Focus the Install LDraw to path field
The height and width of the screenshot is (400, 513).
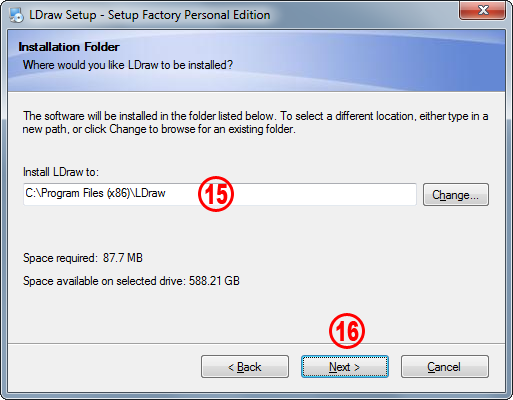coord(220,194)
